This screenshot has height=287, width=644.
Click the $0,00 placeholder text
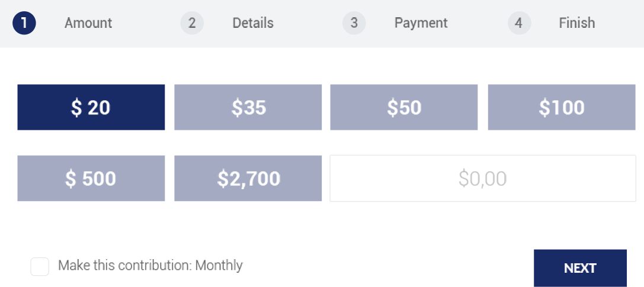tap(482, 178)
